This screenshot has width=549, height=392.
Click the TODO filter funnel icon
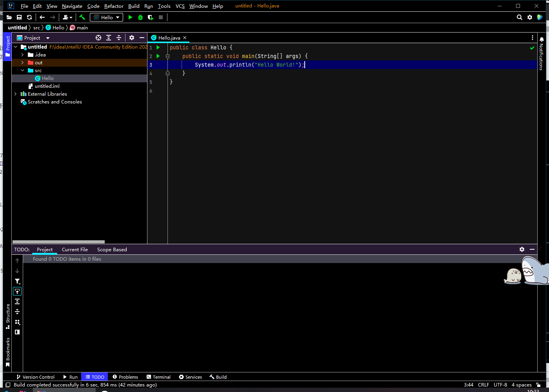click(x=17, y=281)
